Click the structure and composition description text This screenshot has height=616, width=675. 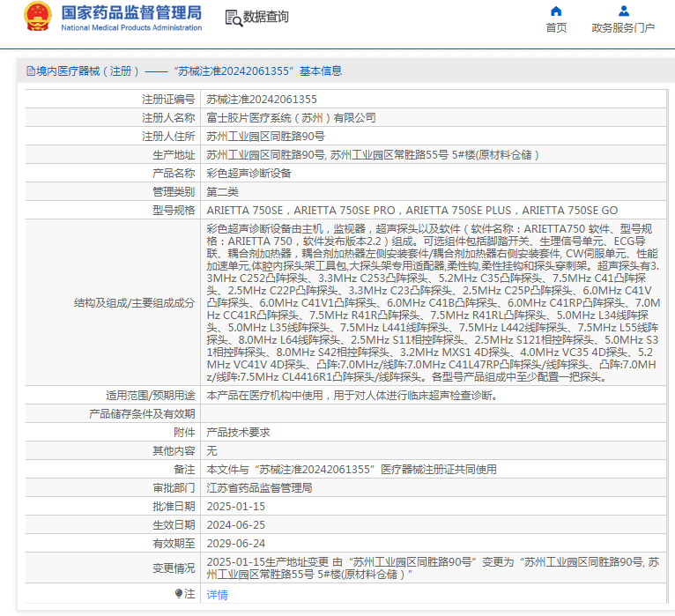(433, 303)
